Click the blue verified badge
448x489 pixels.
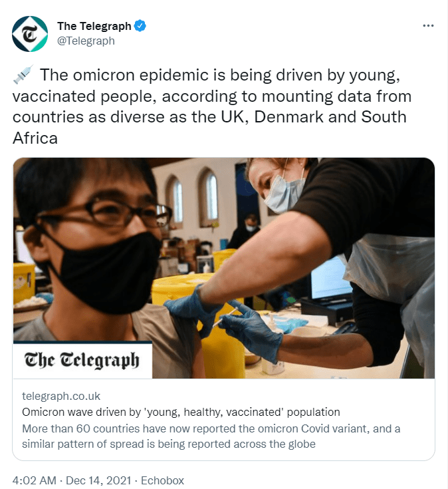[140, 26]
